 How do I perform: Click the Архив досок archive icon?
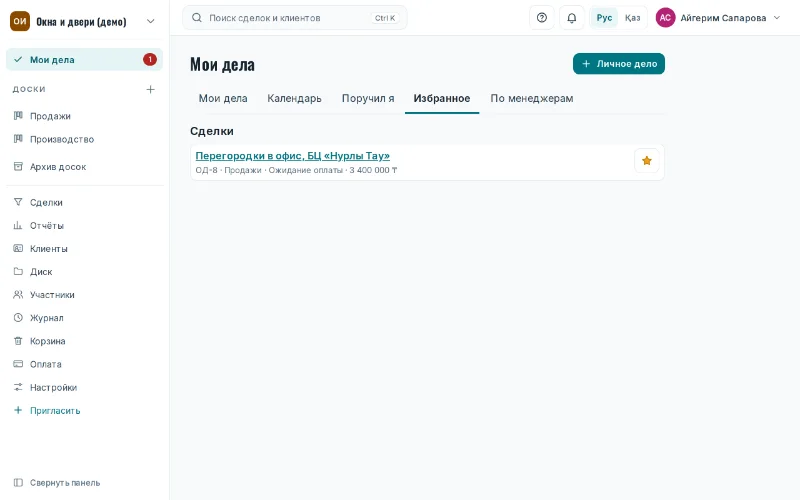(x=18, y=166)
